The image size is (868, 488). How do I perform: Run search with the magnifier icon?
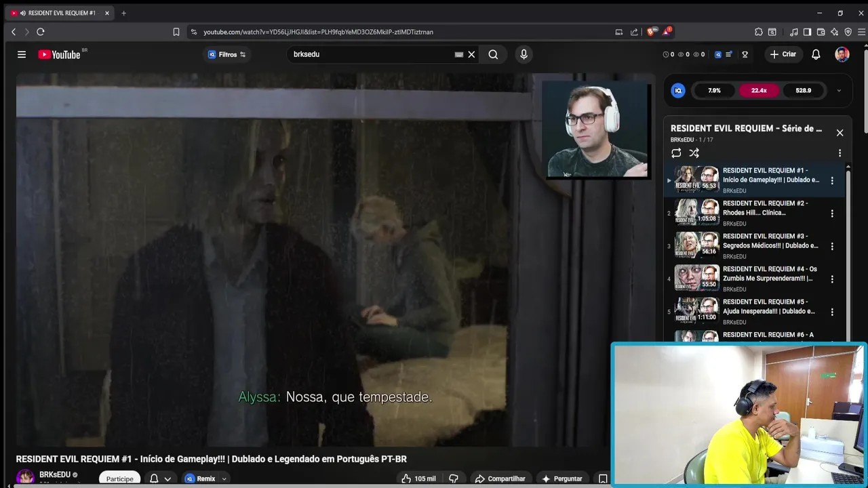coord(493,54)
